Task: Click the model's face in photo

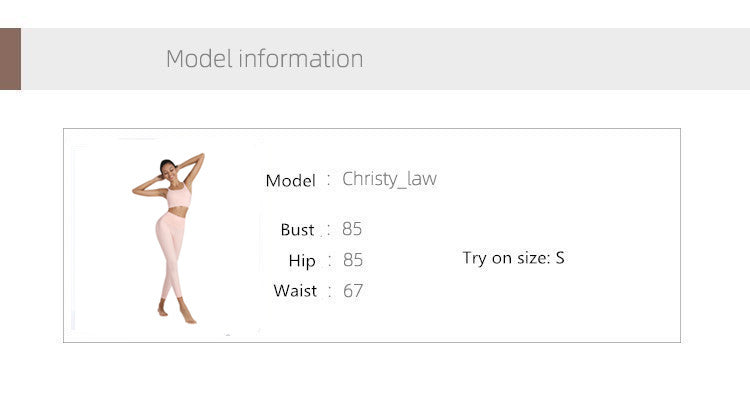Action: tap(168, 170)
